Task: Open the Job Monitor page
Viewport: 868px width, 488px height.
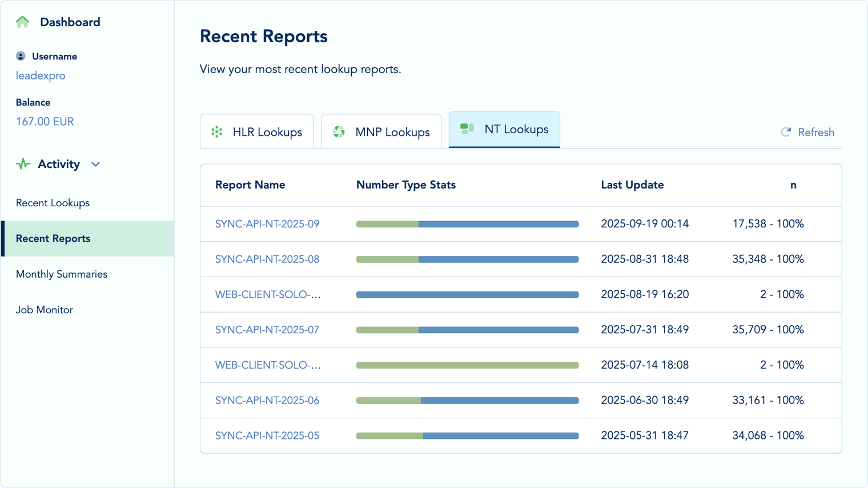Action: [44, 309]
